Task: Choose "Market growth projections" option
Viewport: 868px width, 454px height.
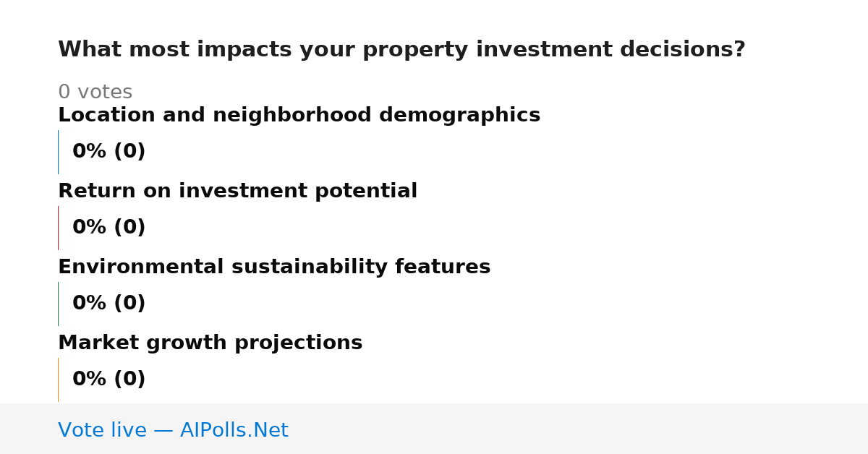Action: 210,343
